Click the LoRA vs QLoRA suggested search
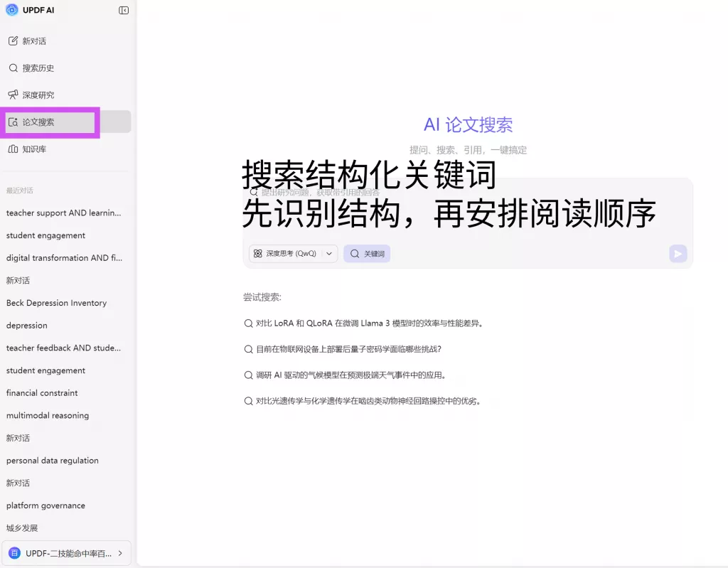 click(363, 322)
